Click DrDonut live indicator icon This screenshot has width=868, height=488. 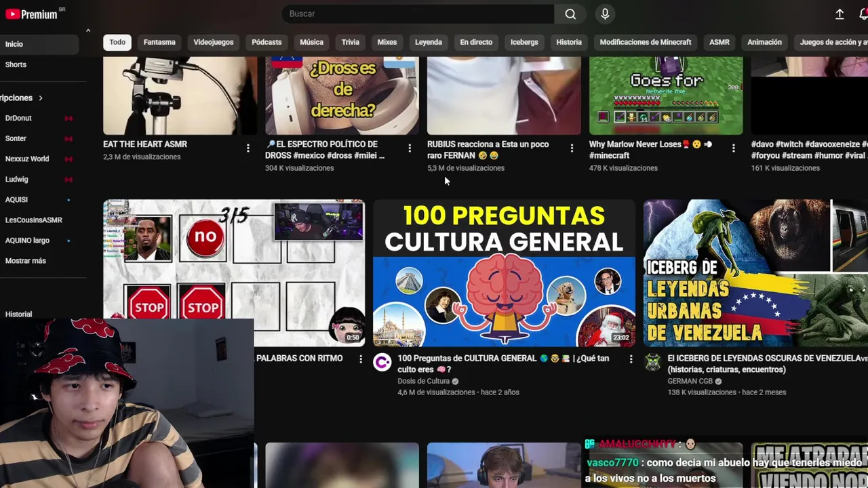tap(68, 118)
